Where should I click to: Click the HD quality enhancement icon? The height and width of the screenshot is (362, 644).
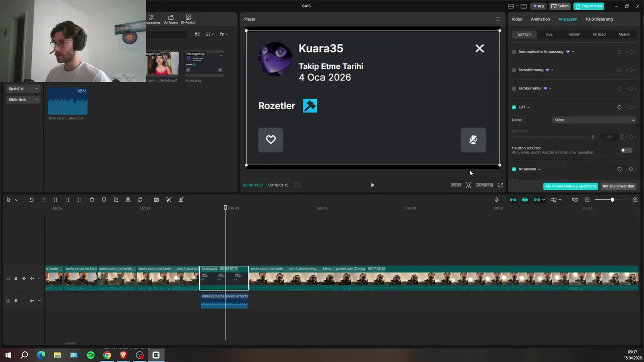(156, 200)
